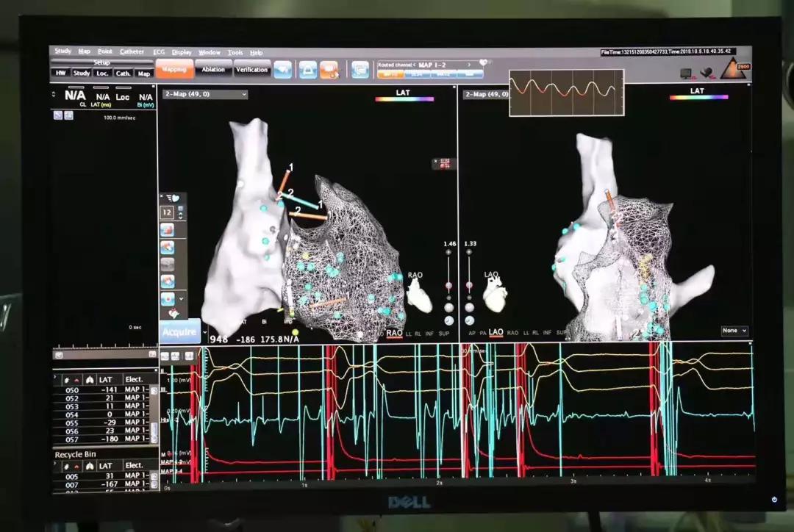Select the RAO view in left map
Screen dimensions: 794x532
(395, 334)
